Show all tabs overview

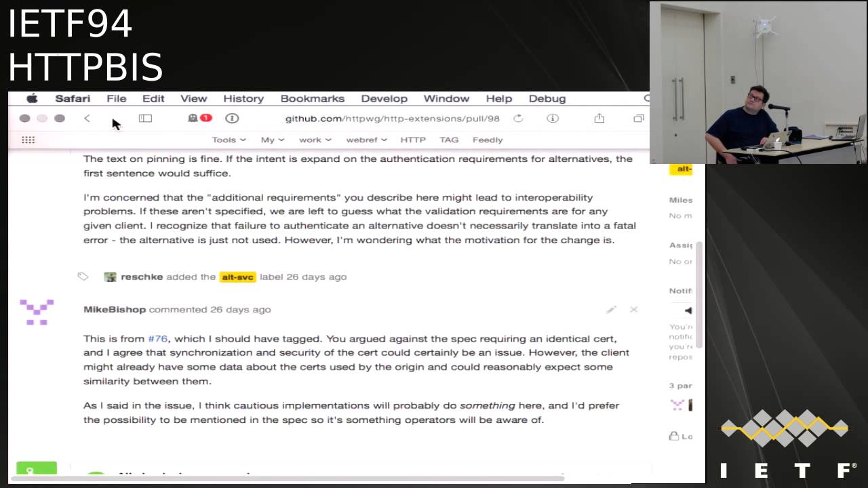click(639, 119)
